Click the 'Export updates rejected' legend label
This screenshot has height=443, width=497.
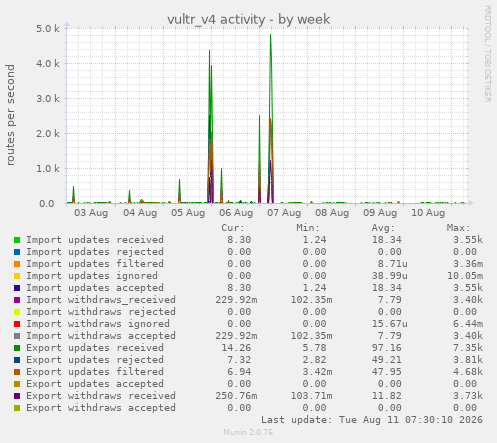[95, 360]
